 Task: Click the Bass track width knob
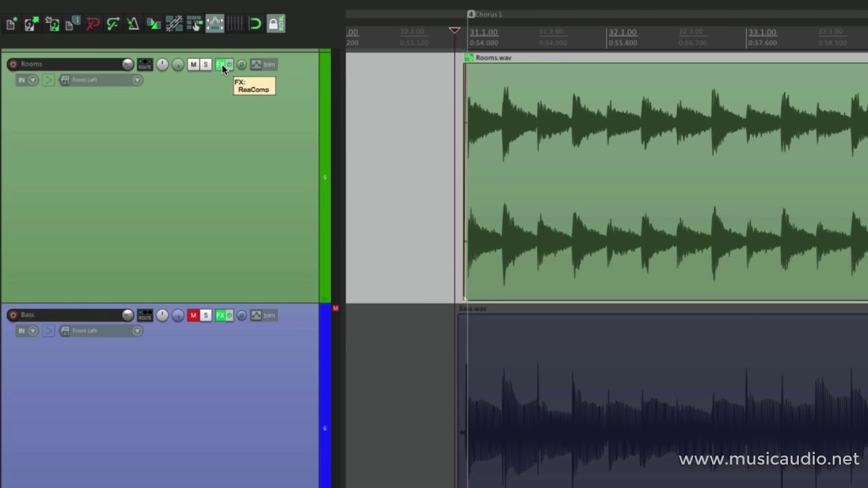(x=178, y=316)
